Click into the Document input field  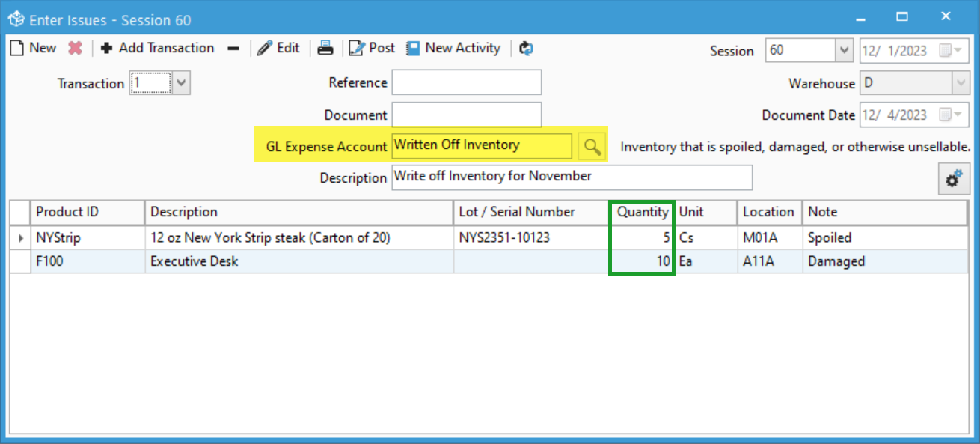point(466,115)
